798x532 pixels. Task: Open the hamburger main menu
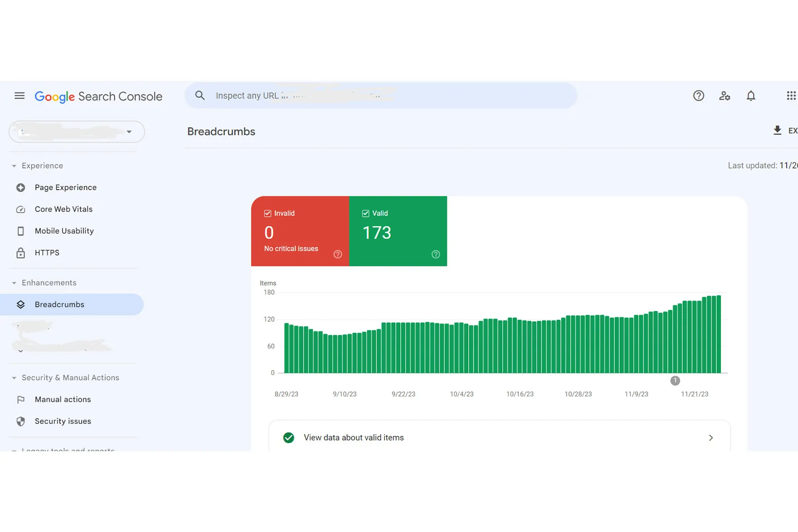click(20, 96)
